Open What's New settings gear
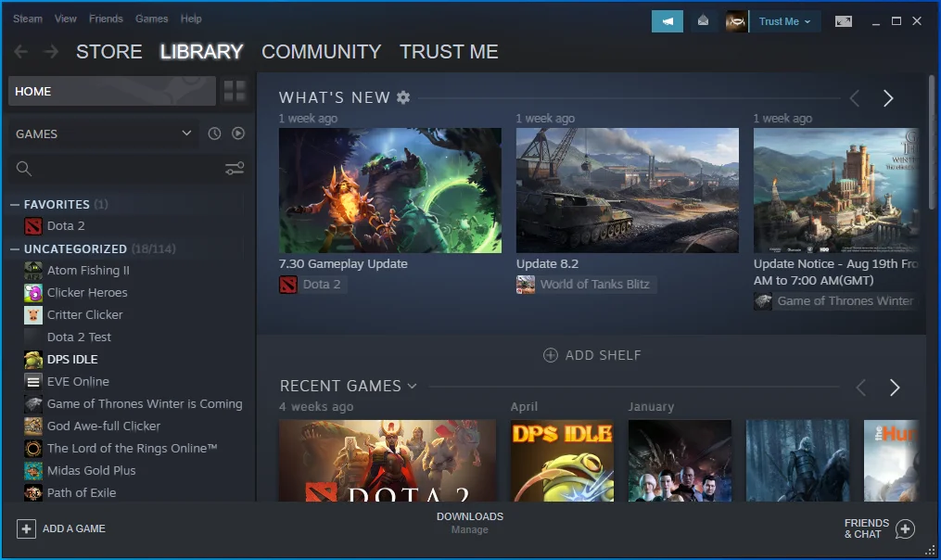 pyautogui.click(x=403, y=97)
